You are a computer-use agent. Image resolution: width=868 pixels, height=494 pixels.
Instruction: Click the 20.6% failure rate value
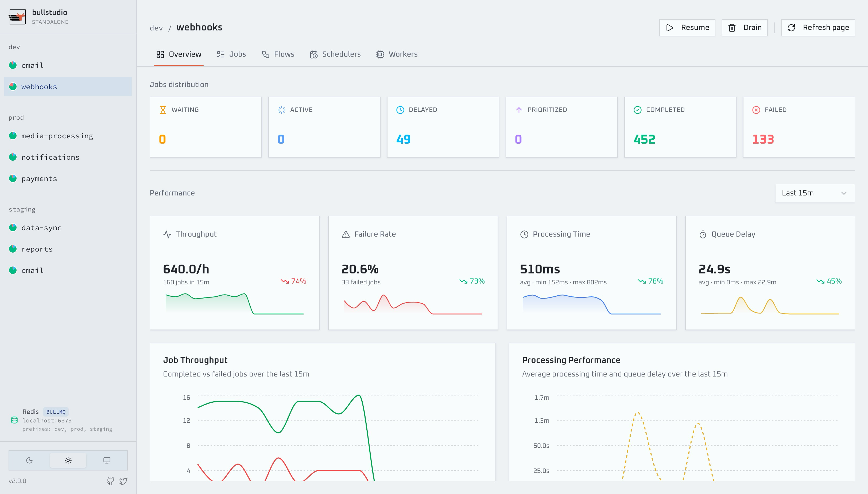coord(360,269)
